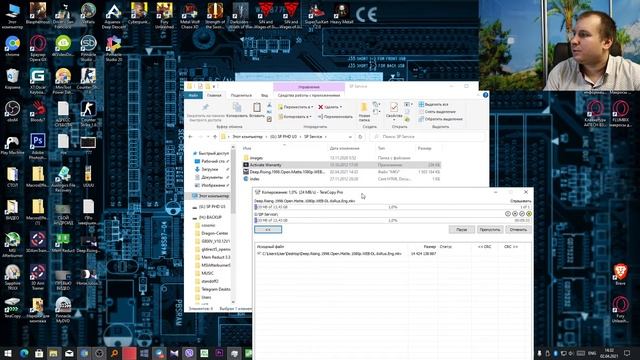Collapse TeraCopy file list with the << button
The height and width of the screenshot is (360, 640).
268,229
